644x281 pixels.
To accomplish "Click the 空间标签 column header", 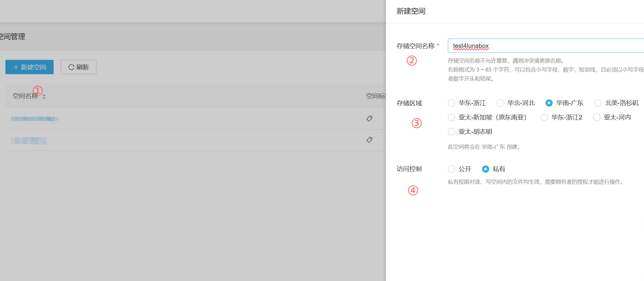I will pyautogui.click(x=375, y=96).
